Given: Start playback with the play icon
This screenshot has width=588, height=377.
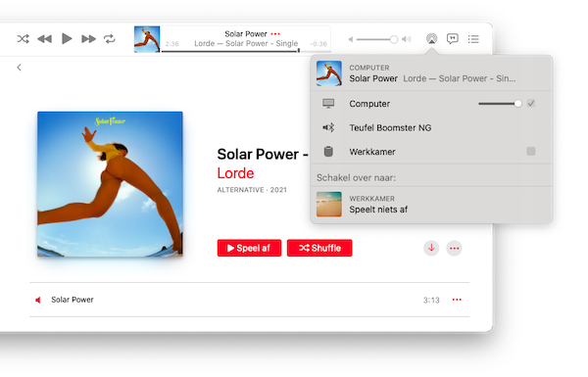Looking at the screenshot, I should [x=67, y=38].
